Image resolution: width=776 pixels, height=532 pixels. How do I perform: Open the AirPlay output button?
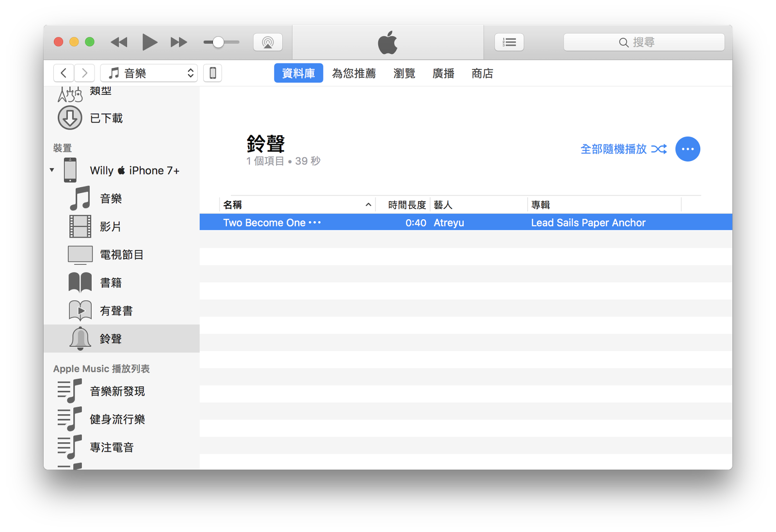[x=268, y=42]
